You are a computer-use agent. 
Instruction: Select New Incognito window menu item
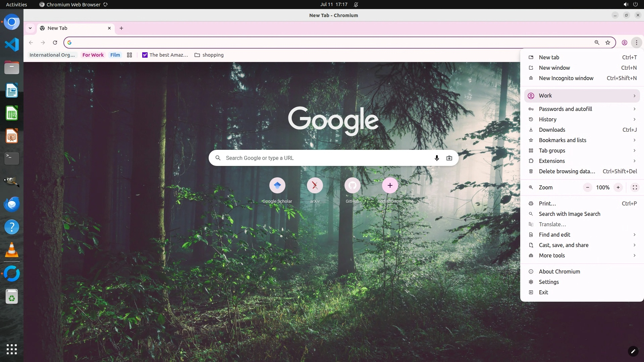(566, 78)
